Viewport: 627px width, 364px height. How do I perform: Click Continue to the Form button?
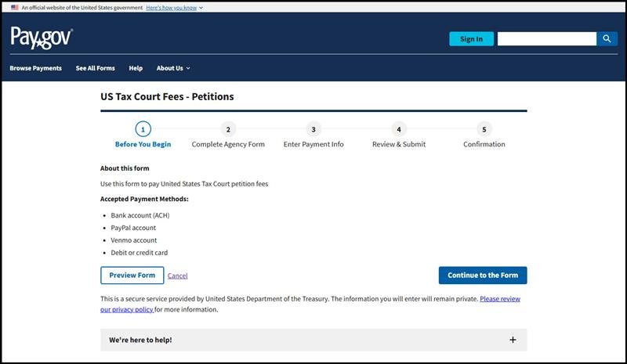tap(482, 276)
